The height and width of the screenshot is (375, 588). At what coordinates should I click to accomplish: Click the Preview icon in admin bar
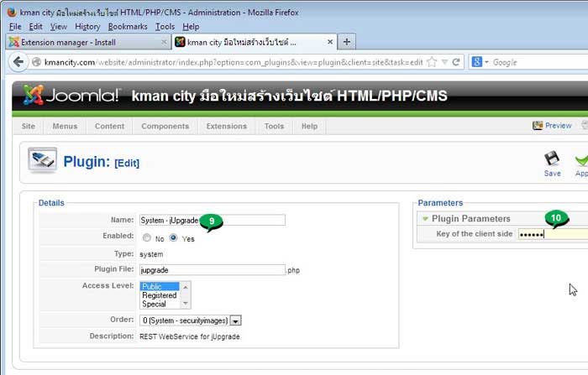[538, 126]
